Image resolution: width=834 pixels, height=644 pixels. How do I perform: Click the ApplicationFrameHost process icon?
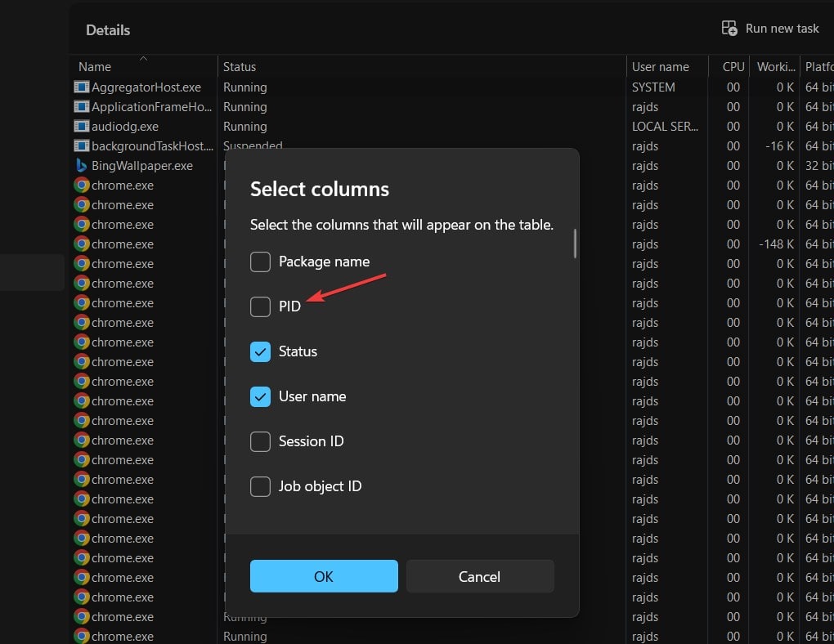coord(81,106)
